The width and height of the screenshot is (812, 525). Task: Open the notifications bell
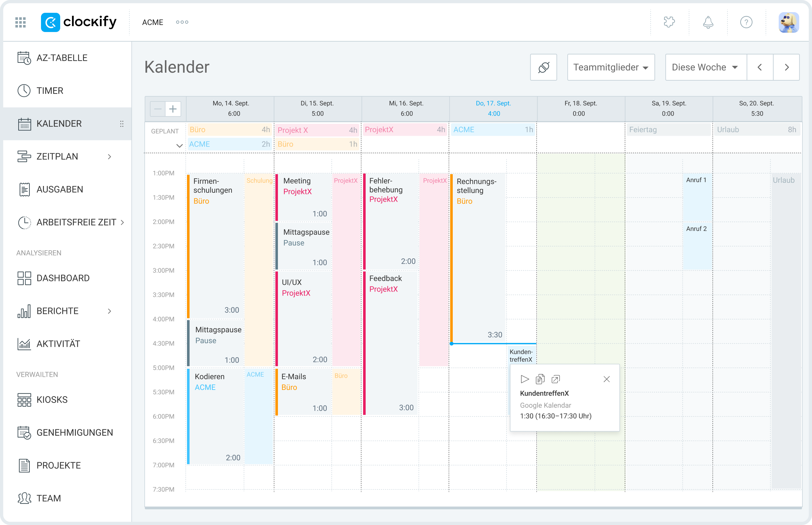click(708, 22)
